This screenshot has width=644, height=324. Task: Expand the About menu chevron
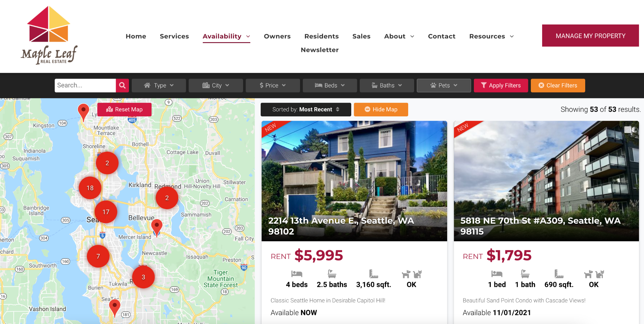[x=412, y=36]
